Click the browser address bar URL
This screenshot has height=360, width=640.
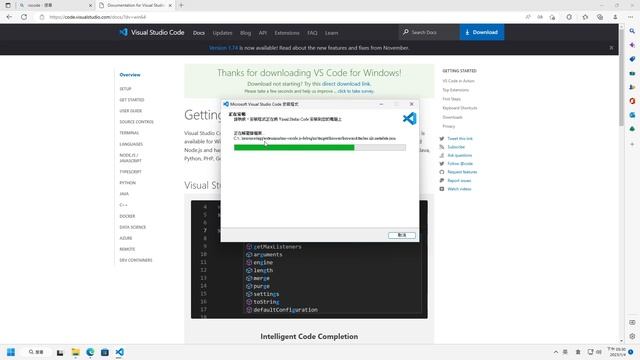(x=97, y=17)
